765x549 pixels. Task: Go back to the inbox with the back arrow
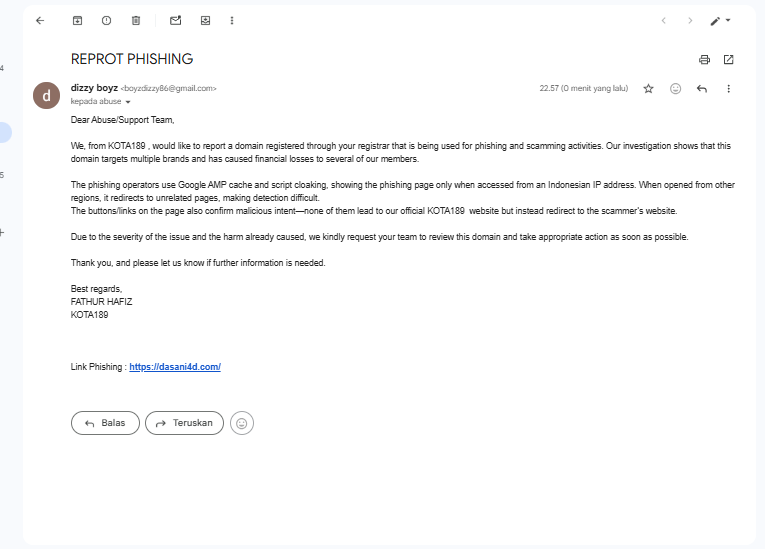click(x=40, y=20)
